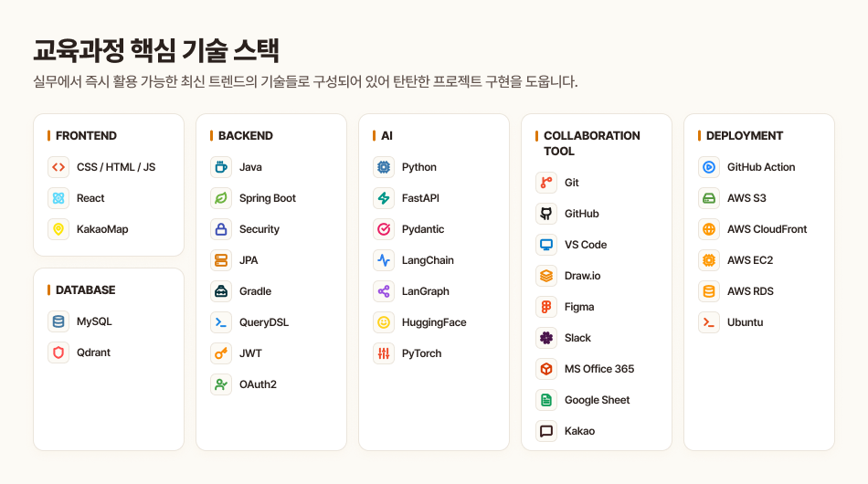This screenshot has height=484, width=868.
Task: Click the LanGraph share nodes icon
Action: point(384,291)
